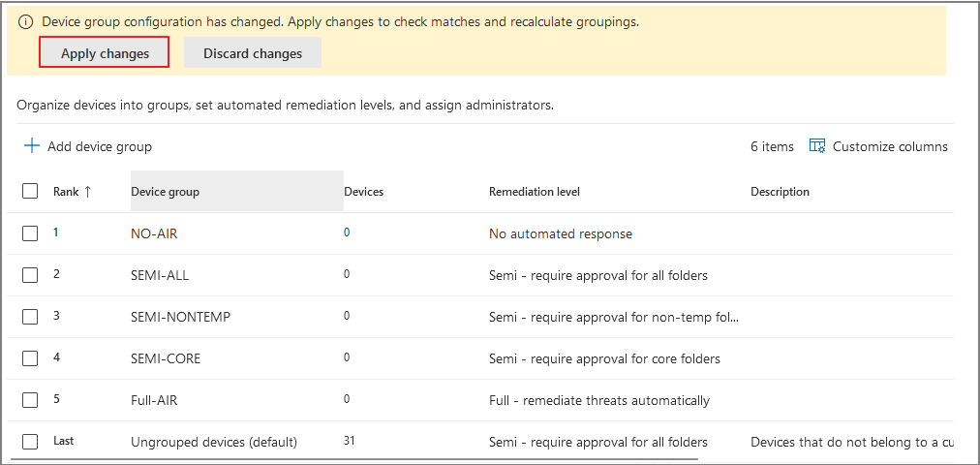Click the Rank ascending sort arrow
The height and width of the screenshot is (465, 980).
(87, 192)
